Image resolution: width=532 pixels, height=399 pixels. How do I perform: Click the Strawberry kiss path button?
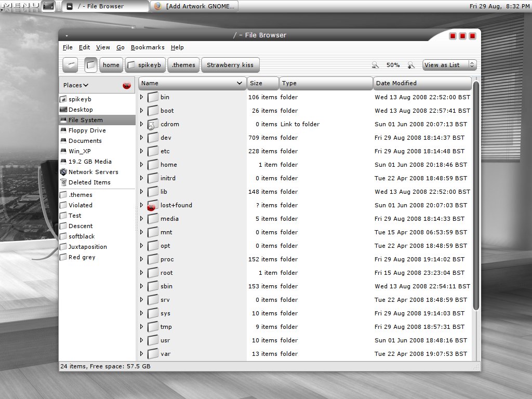(x=230, y=65)
